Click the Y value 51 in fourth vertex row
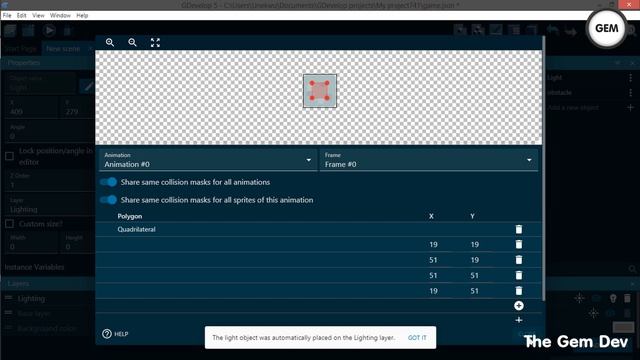 point(474,291)
